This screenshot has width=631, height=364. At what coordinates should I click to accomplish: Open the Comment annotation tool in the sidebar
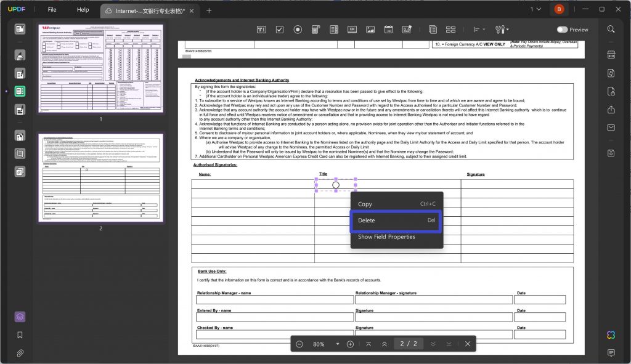[19, 55]
